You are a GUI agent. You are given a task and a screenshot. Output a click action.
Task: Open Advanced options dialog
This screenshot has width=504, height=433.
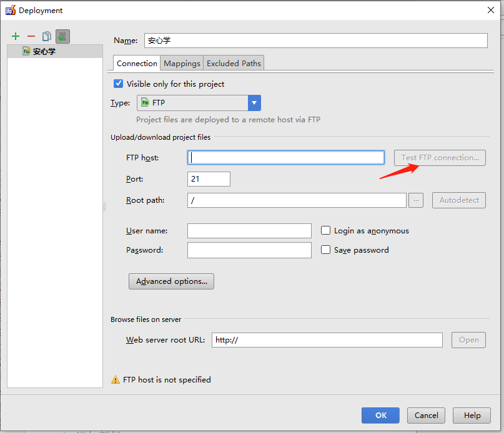[171, 281]
